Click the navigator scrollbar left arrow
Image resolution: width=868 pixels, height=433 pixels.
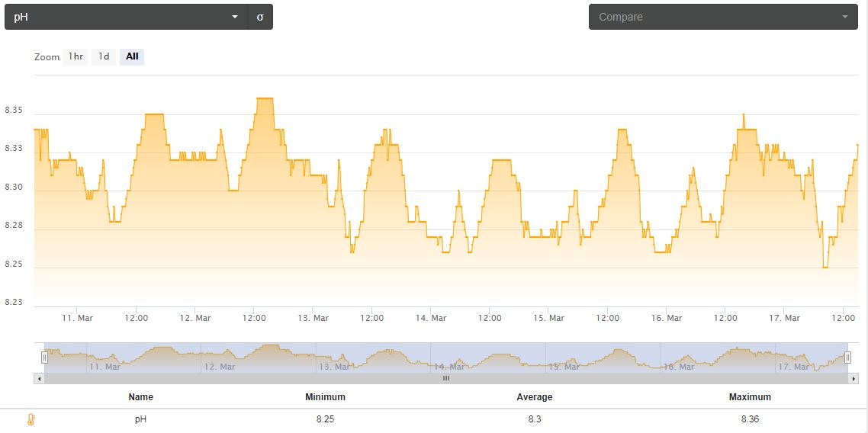[39, 378]
